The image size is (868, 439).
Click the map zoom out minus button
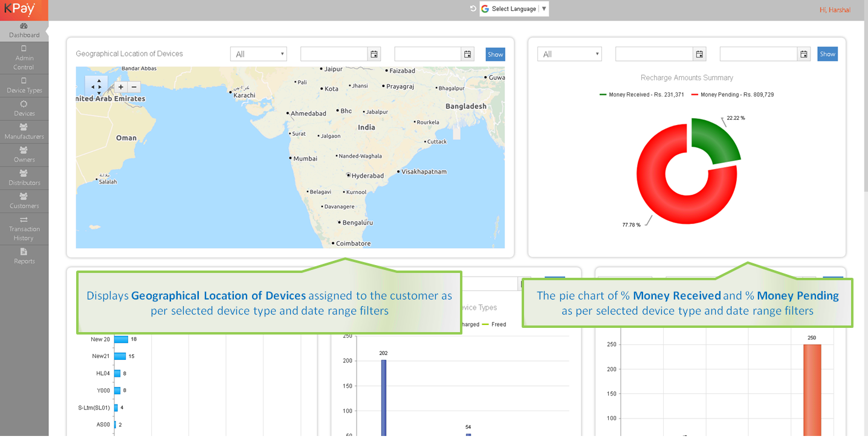135,87
